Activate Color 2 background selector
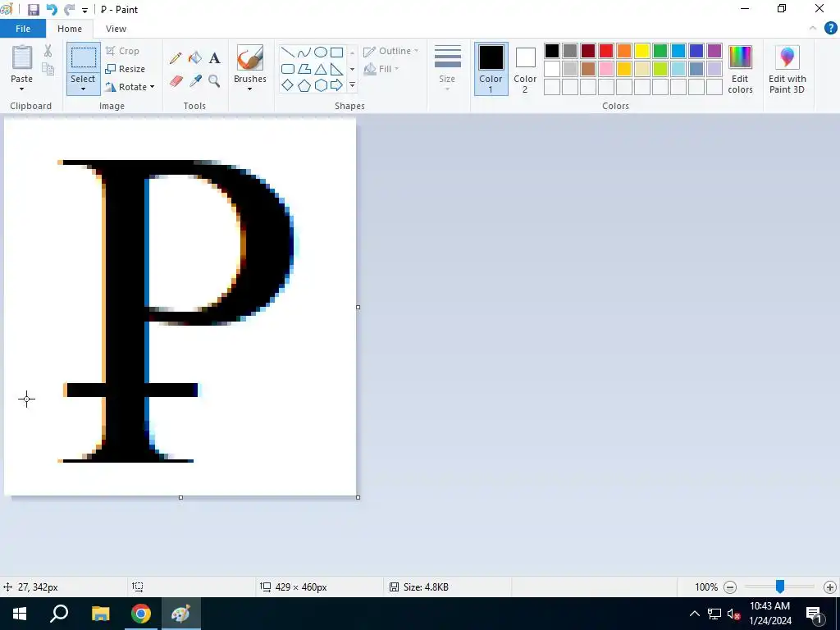 coord(525,69)
